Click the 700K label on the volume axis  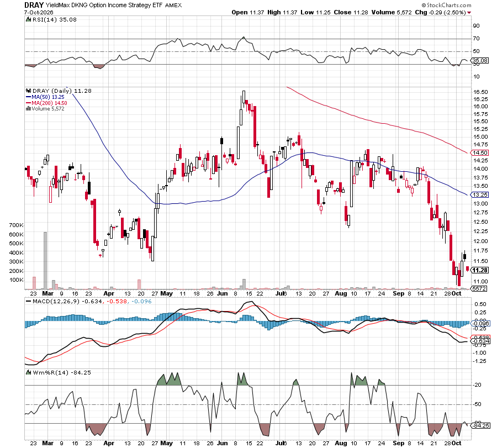[x=16, y=225]
